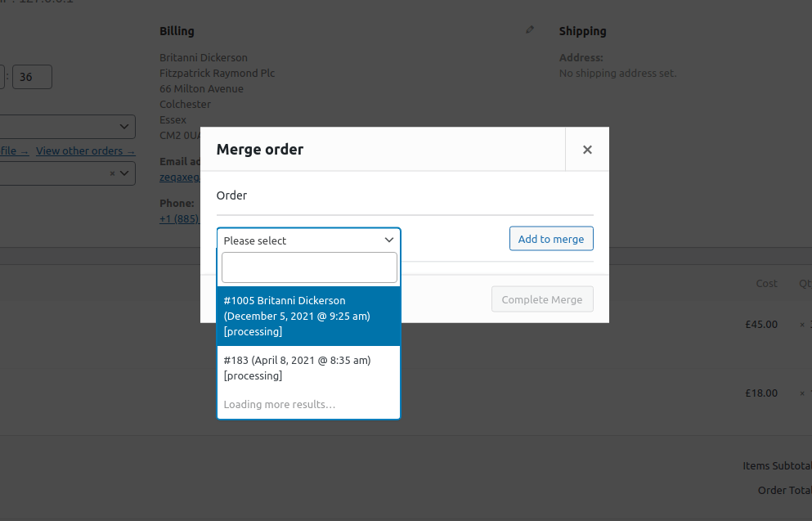
Task: Sort items by the Cost column header
Action: pyautogui.click(x=766, y=283)
